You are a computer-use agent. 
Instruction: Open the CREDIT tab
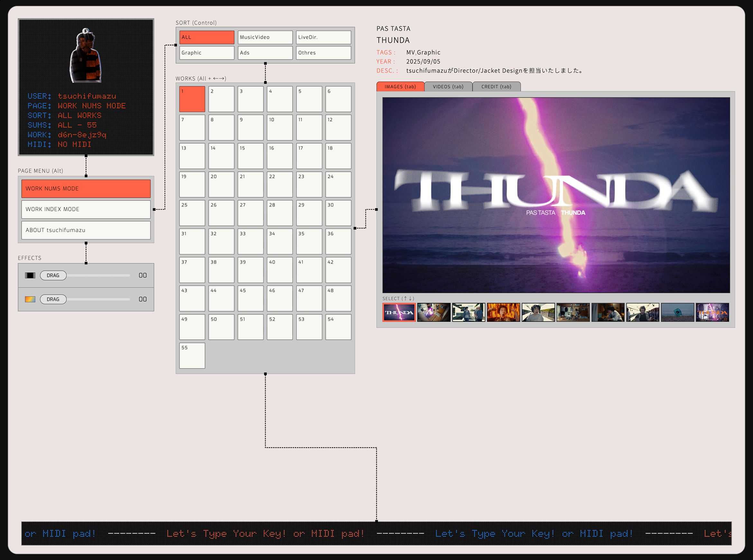point(496,87)
